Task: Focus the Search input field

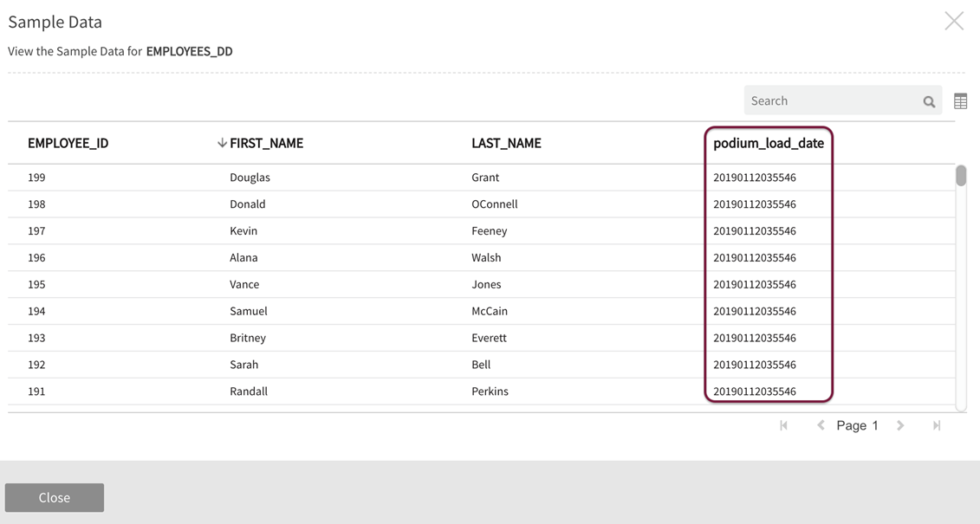Action: [x=832, y=100]
